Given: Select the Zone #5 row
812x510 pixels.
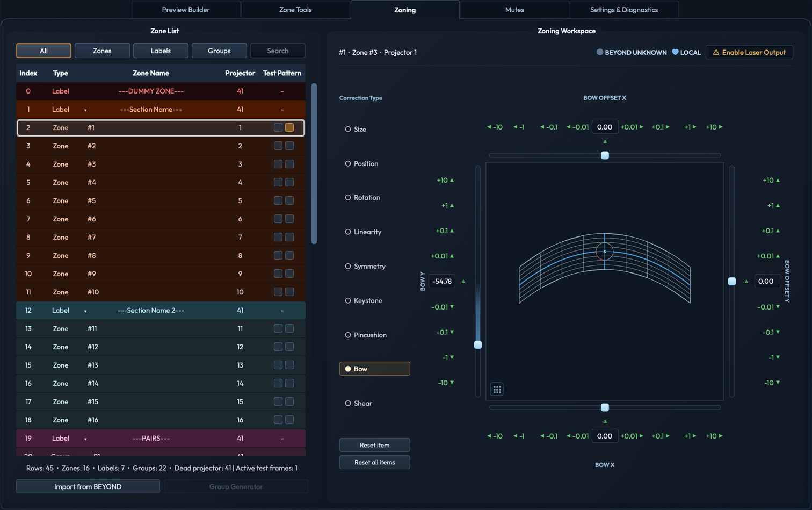Looking at the screenshot, I should coord(161,200).
